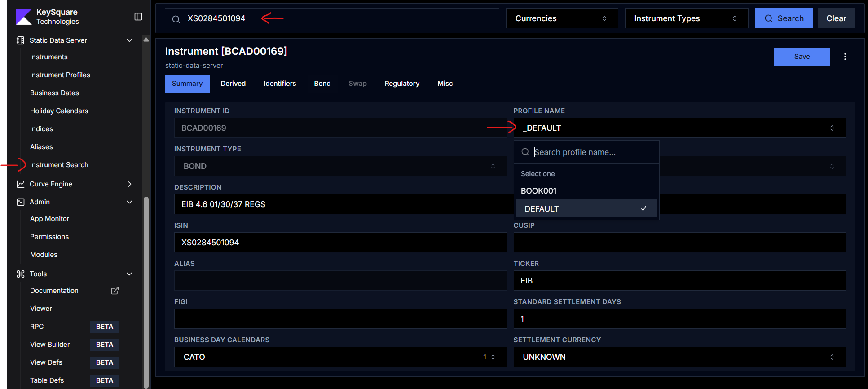Select BOOK001 profile option

586,191
